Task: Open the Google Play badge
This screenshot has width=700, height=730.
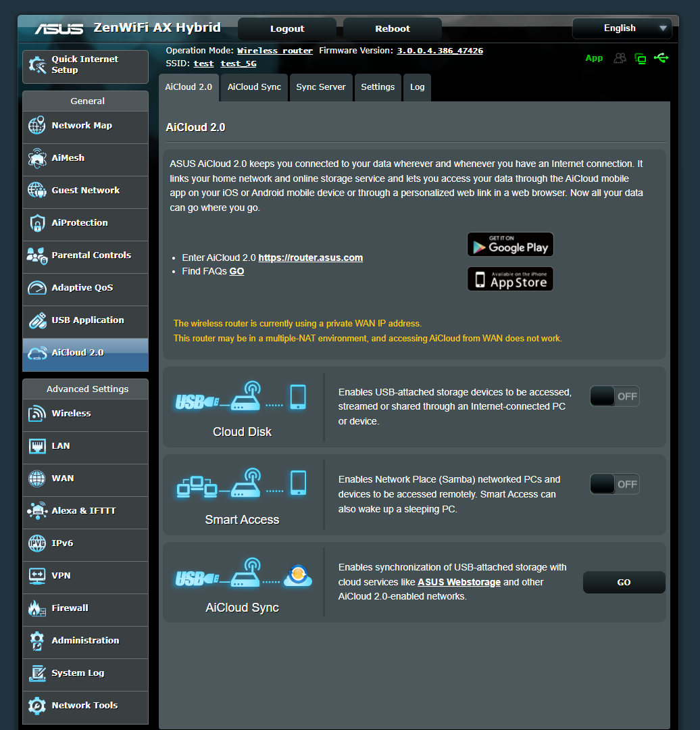Action: click(510, 244)
